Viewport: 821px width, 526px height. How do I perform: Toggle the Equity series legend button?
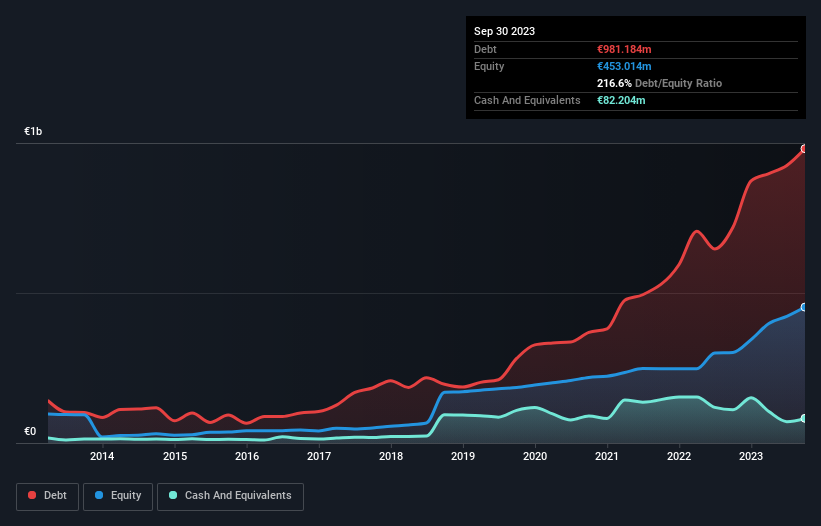pos(118,496)
